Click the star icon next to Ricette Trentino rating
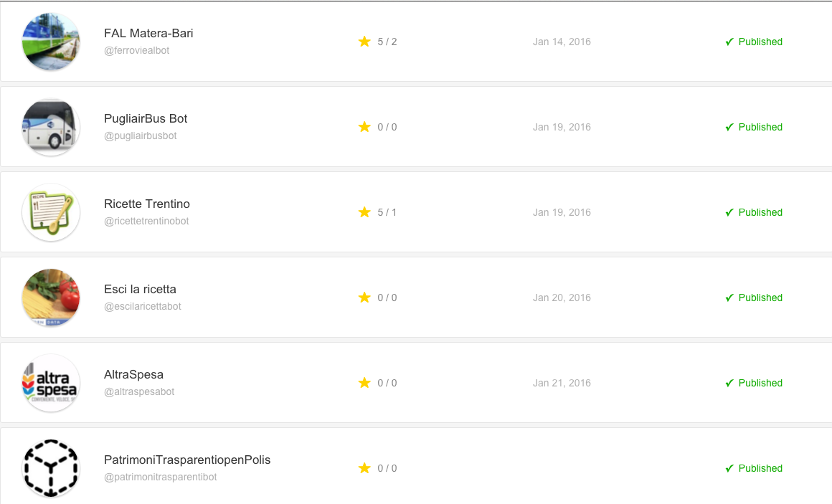 coord(364,212)
